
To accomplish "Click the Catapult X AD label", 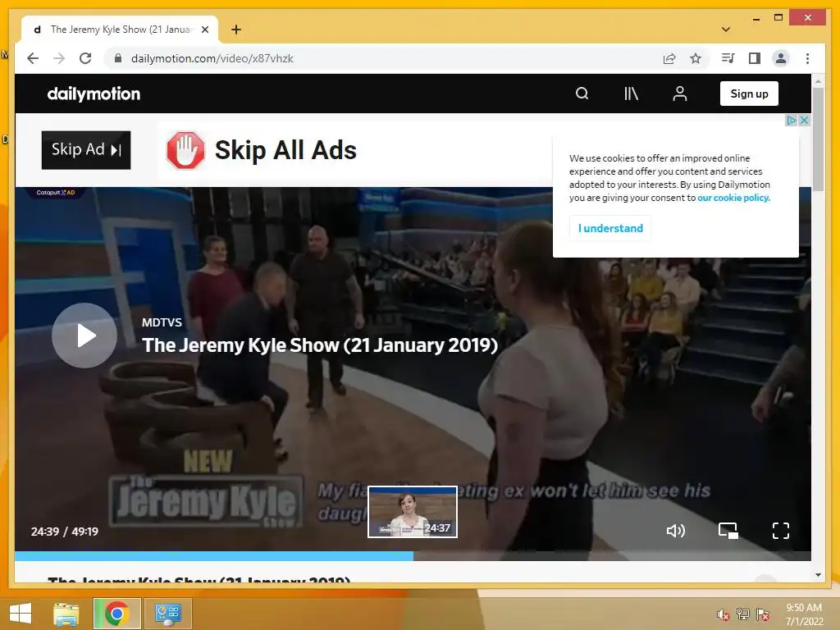I will [x=56, y=192].
